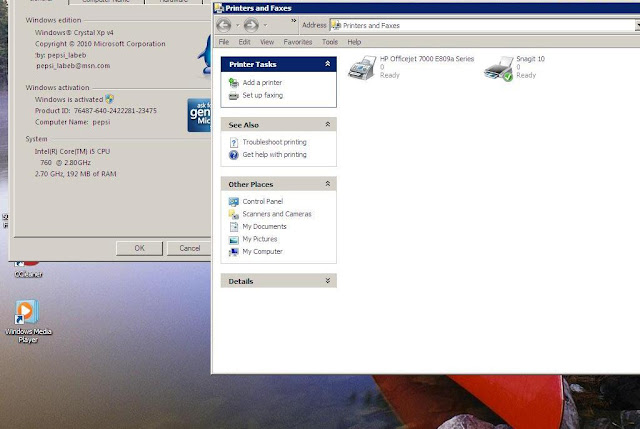Click the Ready status under HP Officejet
The width and height of the screenshot is (640, 429).
(390, 75)
